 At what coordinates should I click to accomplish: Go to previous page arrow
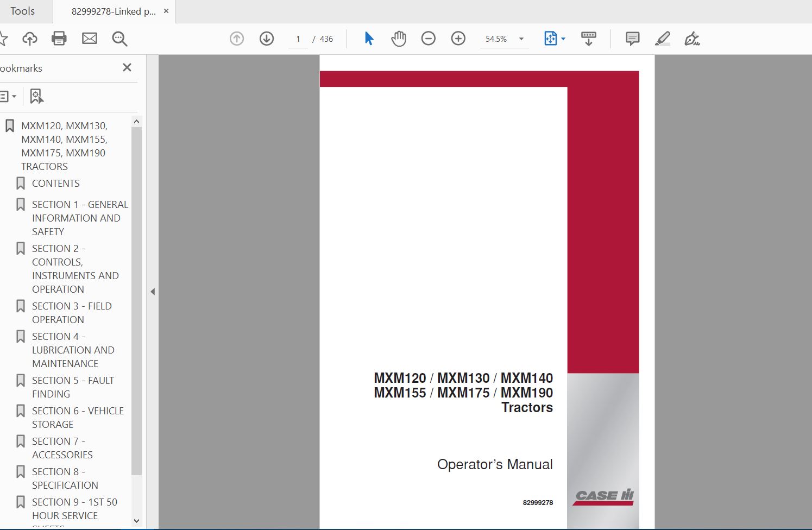coord(237,39)
